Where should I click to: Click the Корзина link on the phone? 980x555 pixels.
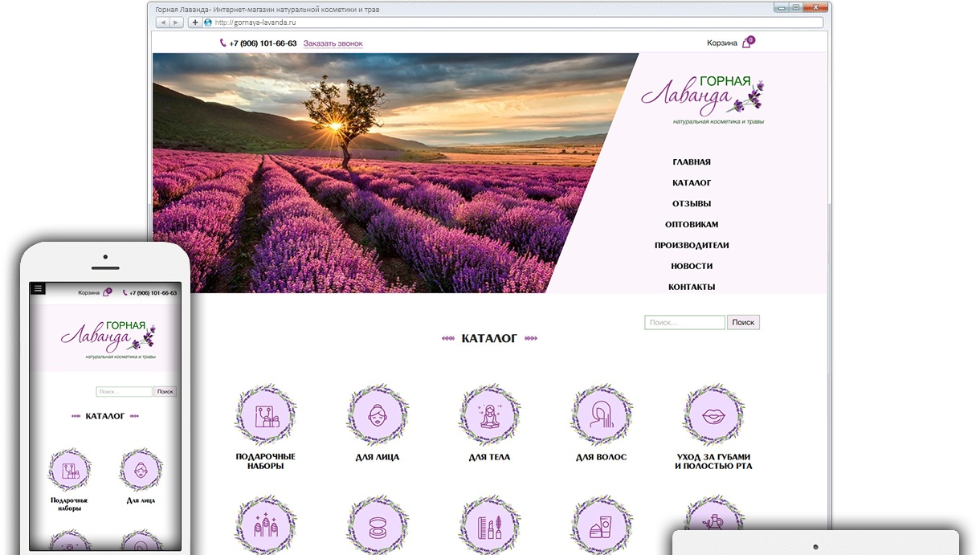(88, 293)
